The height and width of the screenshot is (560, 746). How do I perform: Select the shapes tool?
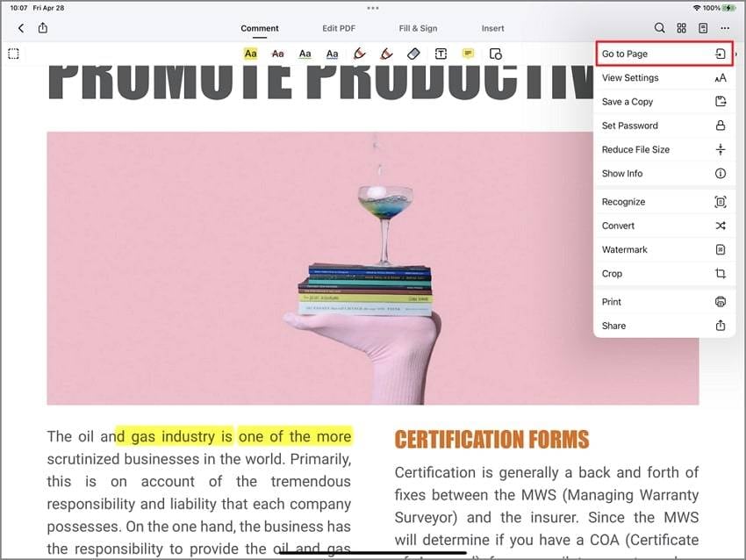pos(495,54)
